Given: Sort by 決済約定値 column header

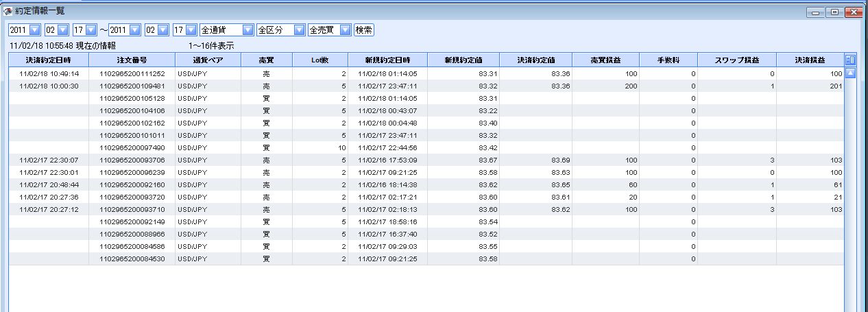Looking at the screenshot, I should pos(536,60).
